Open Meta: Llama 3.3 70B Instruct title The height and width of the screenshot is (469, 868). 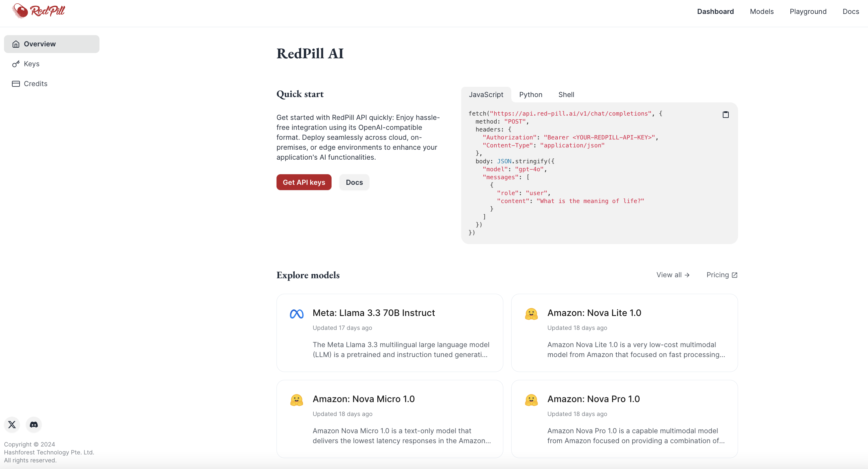click(x=374, y=313)
